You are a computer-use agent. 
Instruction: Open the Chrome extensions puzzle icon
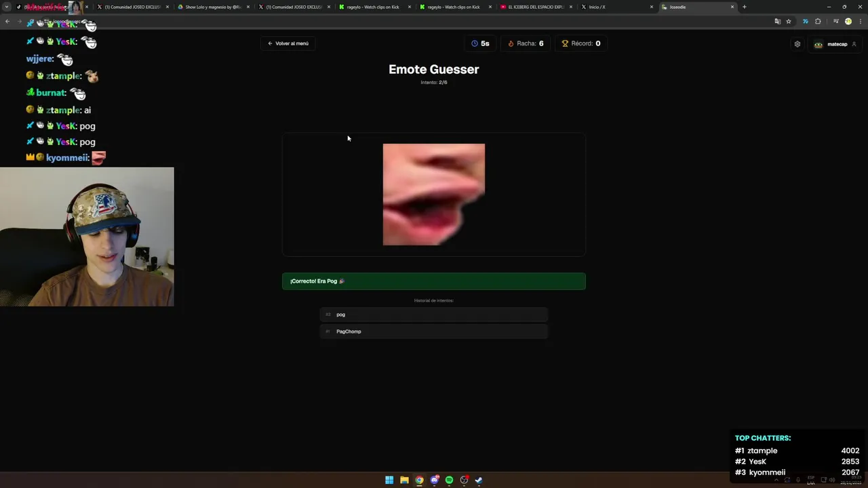pos(818,22)
